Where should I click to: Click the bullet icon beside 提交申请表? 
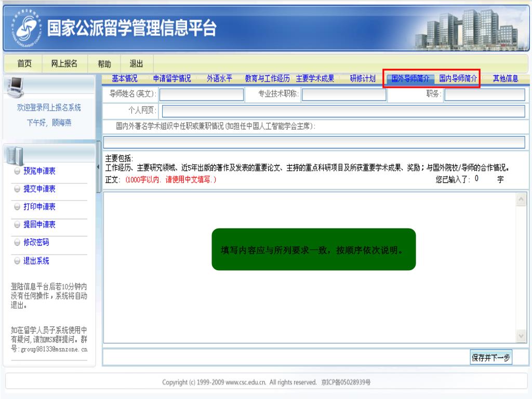pyautogui.click(x=17, y=189)
